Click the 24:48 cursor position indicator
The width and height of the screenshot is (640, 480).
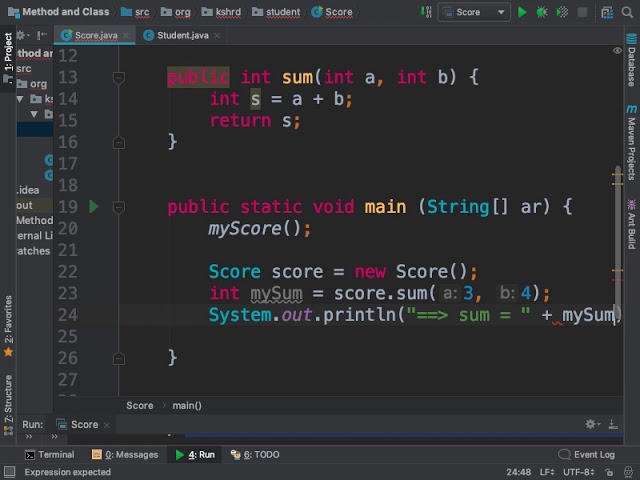coord(518,472)
